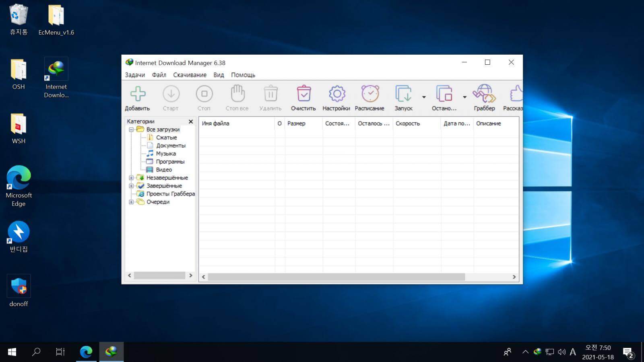Select the Программы category
The image size is (644, 362).
(x=170, y=162)
